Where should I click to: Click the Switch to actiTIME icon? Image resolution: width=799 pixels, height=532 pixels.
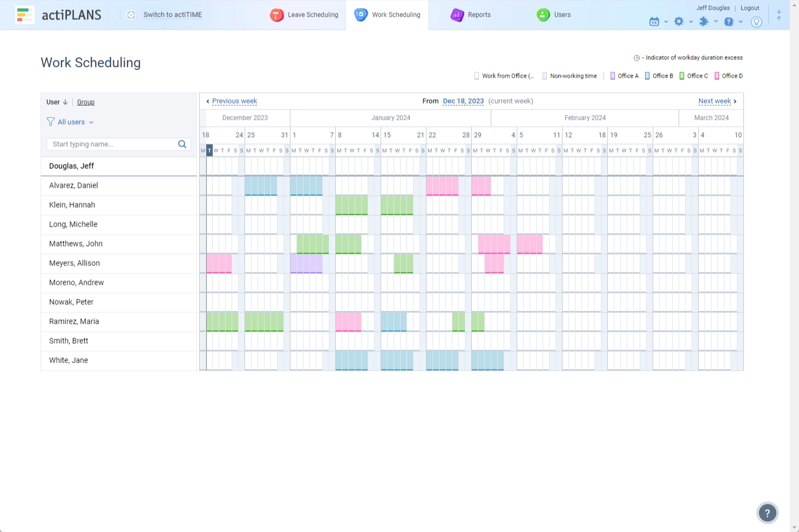tap(131, 15)
